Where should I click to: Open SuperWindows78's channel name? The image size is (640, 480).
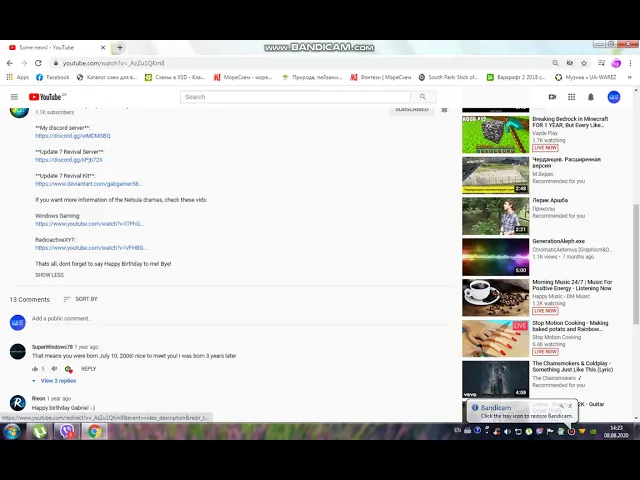pyautogui.click(x=52, y=347)
